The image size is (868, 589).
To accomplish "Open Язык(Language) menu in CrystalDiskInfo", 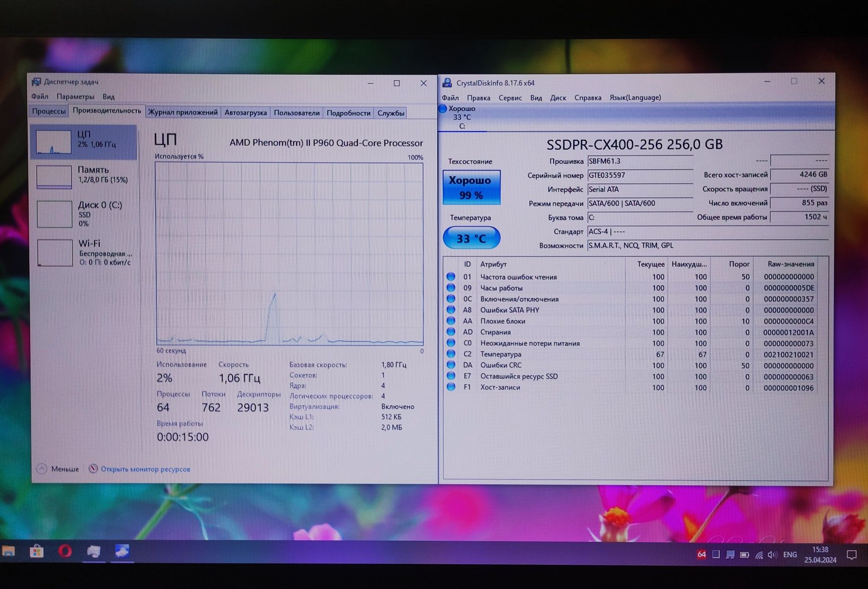I will click(x=635, y=97).
